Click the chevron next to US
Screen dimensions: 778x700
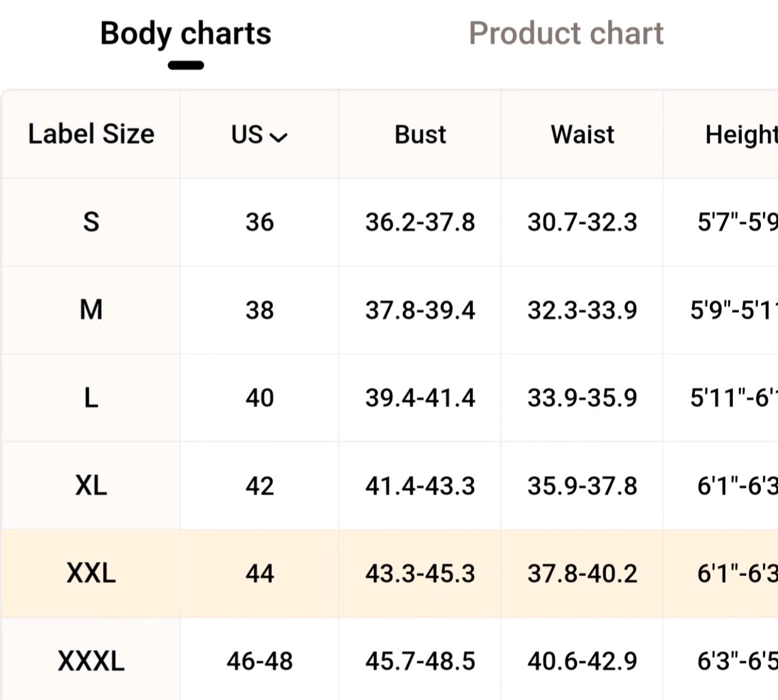point(278,137)
